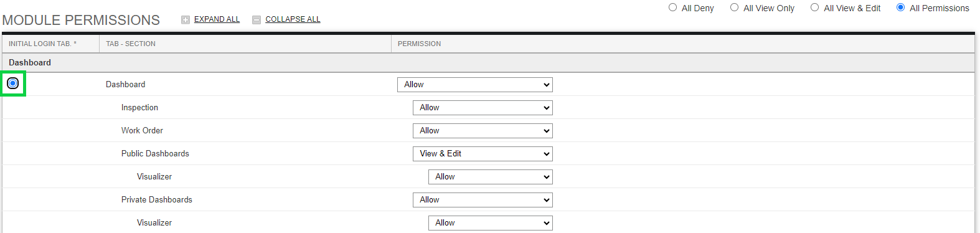Click the COLLAPSE ALL link
The image size is (980, 233).
(293, 19)
